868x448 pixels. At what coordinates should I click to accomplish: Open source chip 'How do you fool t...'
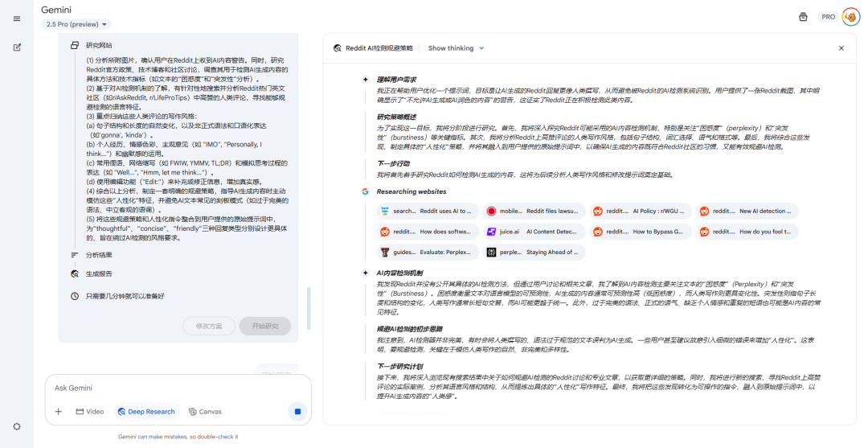pyautogui.click(x=747, y=232)
